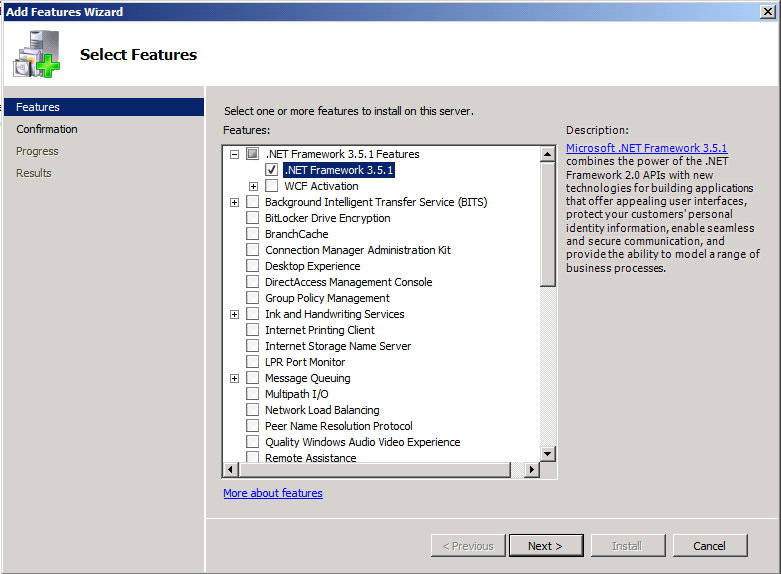Collapse the .NET Framework 3.5.1 Features node
This screenshot has width=781, height=574.
coord(234,154)
